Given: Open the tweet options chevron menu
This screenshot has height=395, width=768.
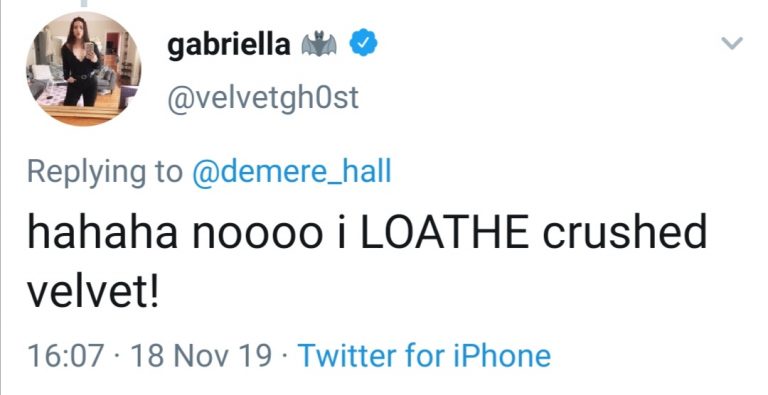Looking at the screenshot, I should click(733, 44).
